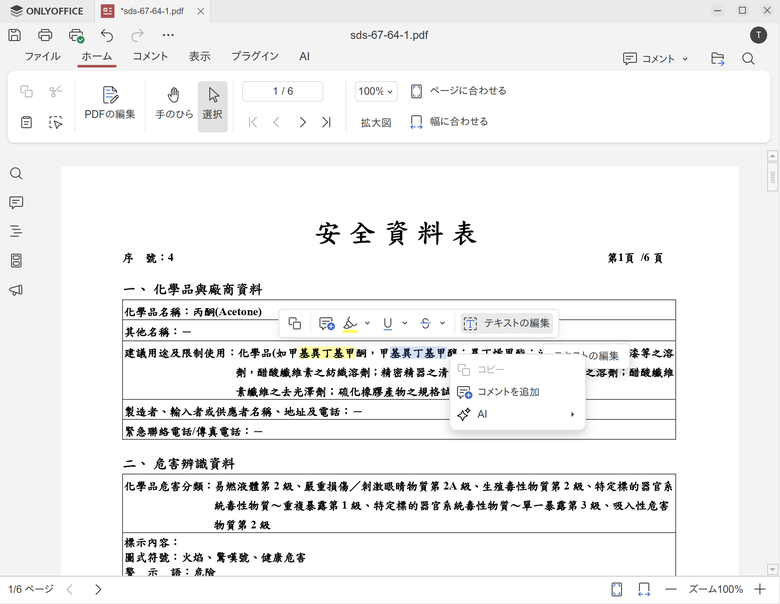This screenshot has height=604, width=780.
Task: Go to the previous page in the ribbon
Action: pos(277,122)
